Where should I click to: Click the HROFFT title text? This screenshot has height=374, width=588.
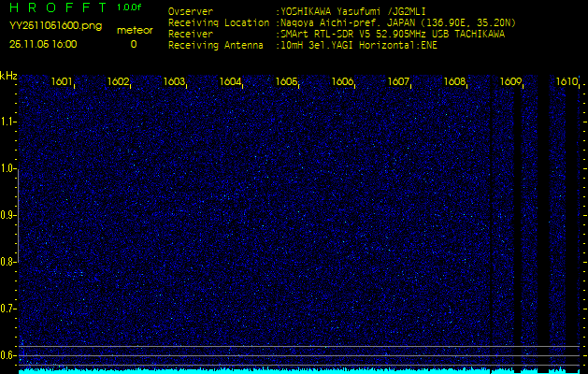pos(56,8)
